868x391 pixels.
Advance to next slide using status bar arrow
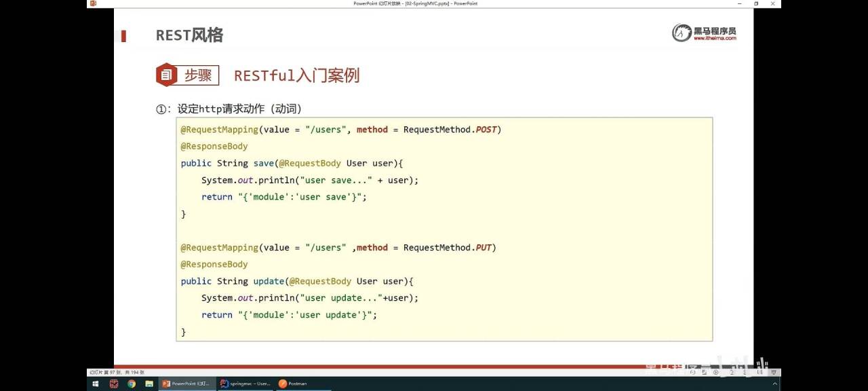click(715, 372)
